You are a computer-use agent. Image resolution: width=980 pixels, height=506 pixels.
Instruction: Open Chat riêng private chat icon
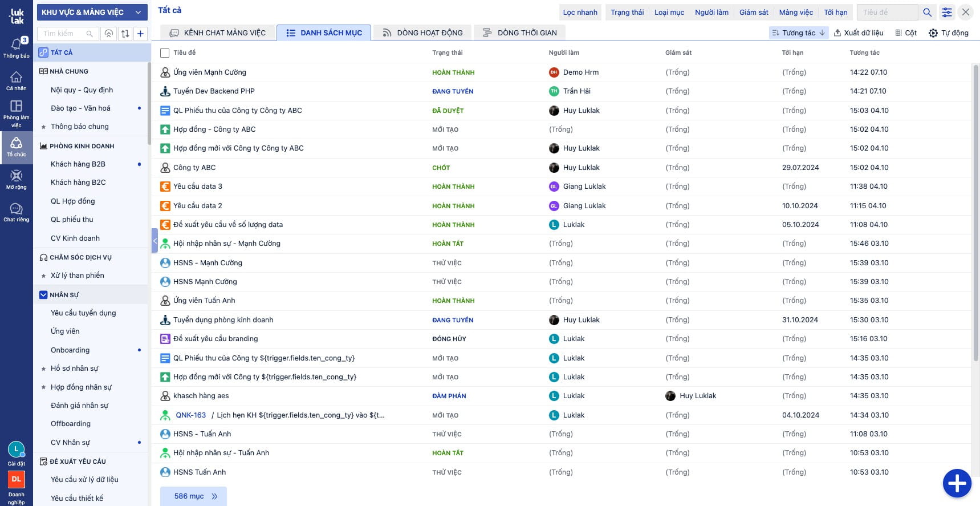(x=16, y=212)
